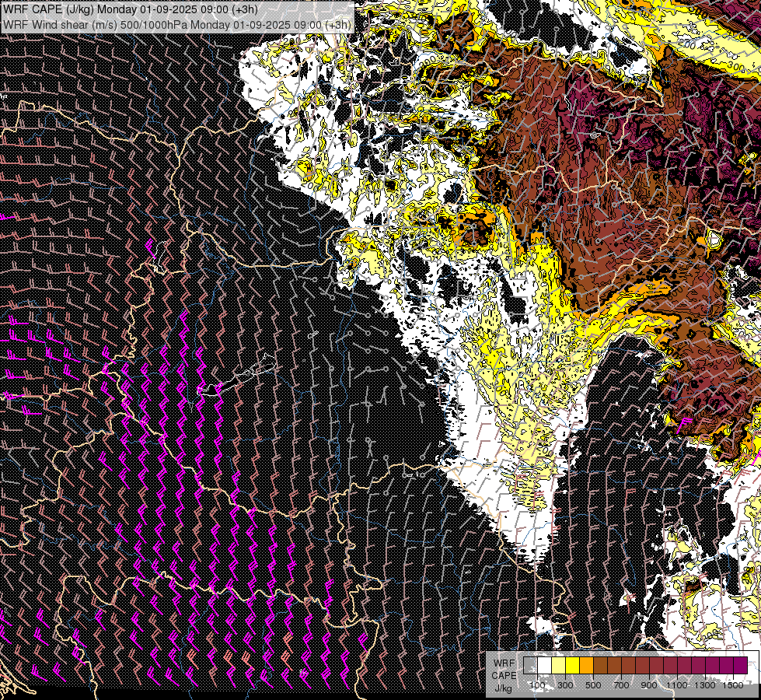Image resolution: width=761 pixels, height=700 pixels.
Task: Click the J/kg unit label in legend
Action: point(504,688)
